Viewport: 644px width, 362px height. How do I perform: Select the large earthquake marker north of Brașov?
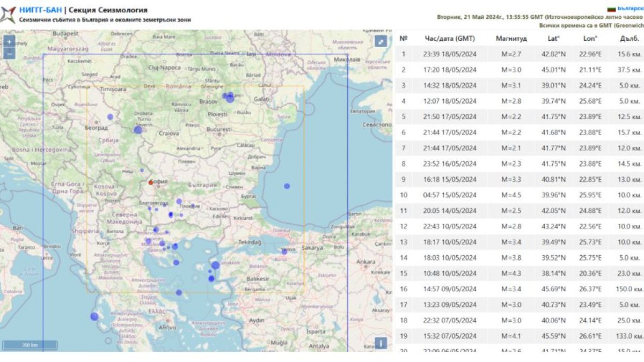[230, 98]
